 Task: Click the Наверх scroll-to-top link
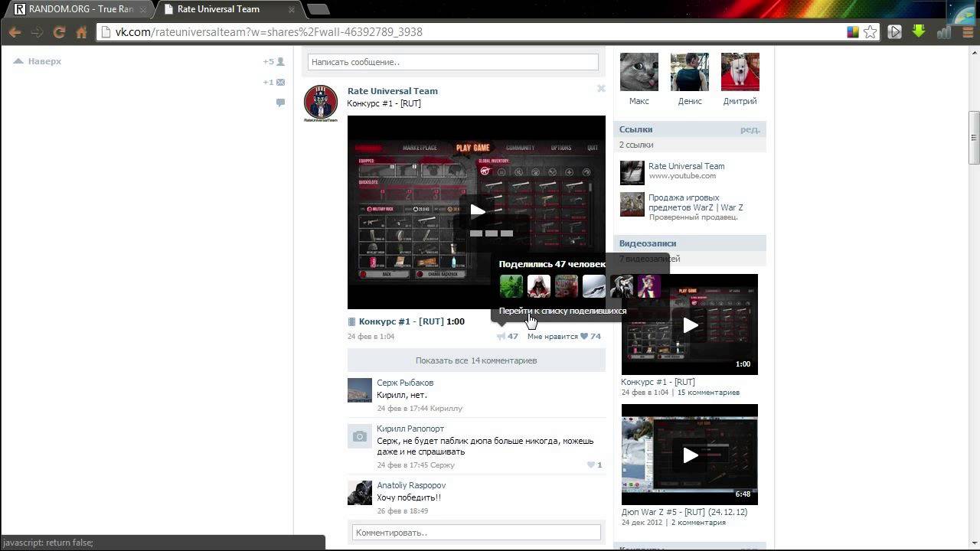point(38,61)
